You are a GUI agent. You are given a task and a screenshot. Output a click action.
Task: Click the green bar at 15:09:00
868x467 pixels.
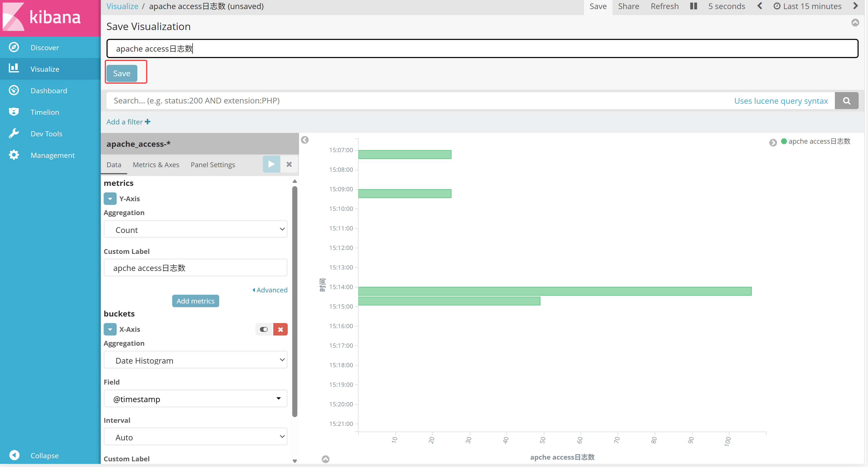click(x=405, y=194)
